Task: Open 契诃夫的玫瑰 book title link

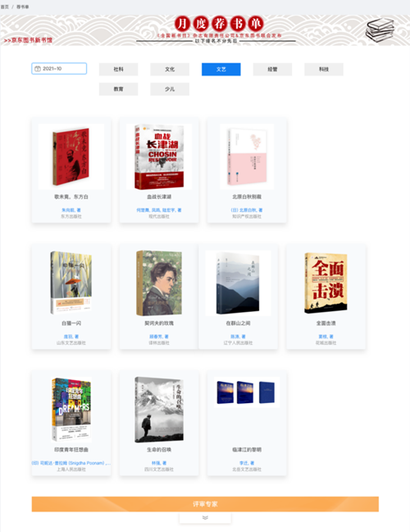Action: (159, 323)
